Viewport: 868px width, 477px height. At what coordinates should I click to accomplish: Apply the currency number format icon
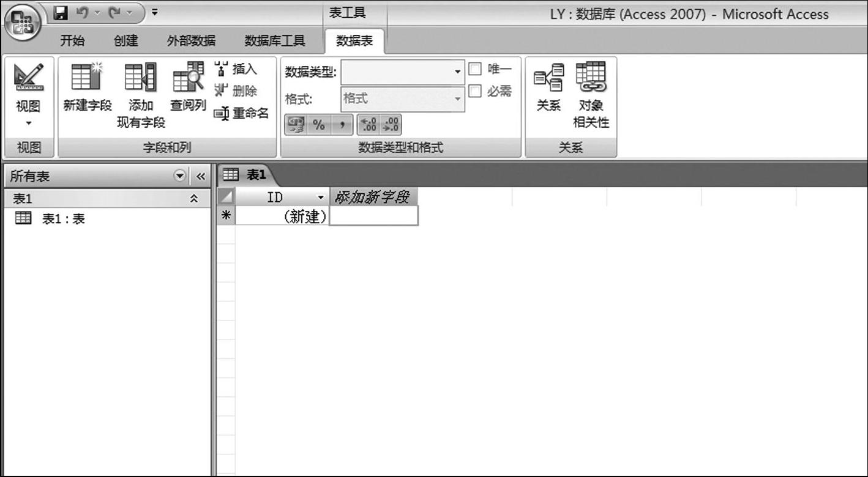pyautogui.click(x=296, y=125)
